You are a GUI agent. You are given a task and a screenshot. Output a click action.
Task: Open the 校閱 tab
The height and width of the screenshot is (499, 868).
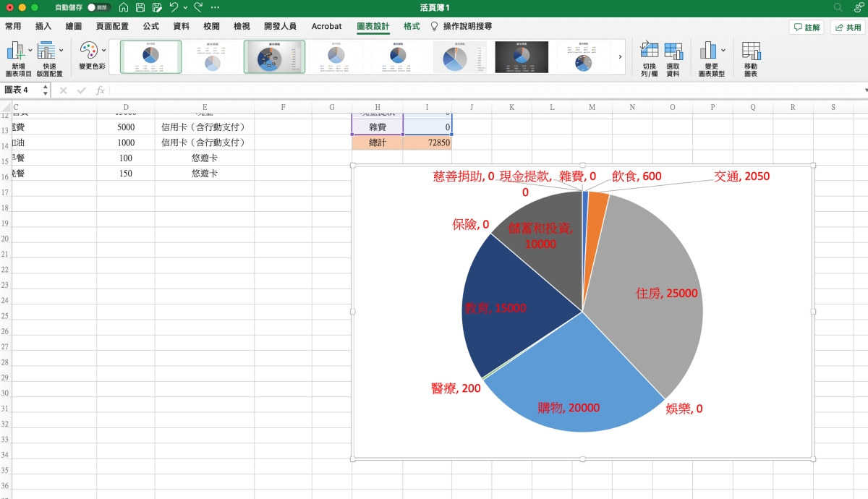[211, 26]
